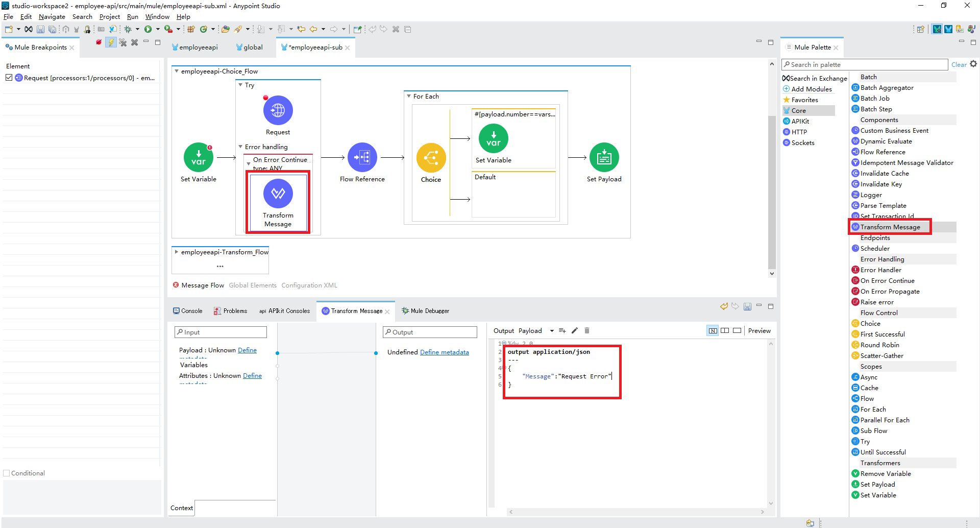Pick Until Successful from the palette
The image size is (980, 528).
click(x=883, y=452)
